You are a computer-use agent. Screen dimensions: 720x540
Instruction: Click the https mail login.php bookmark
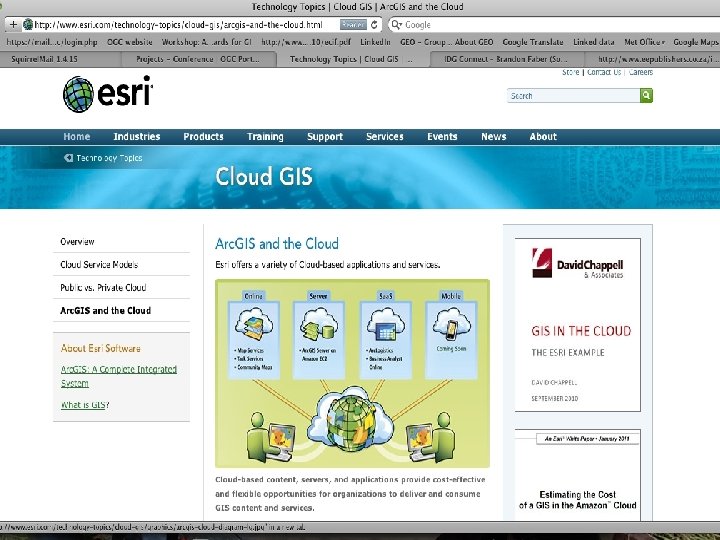52,42
